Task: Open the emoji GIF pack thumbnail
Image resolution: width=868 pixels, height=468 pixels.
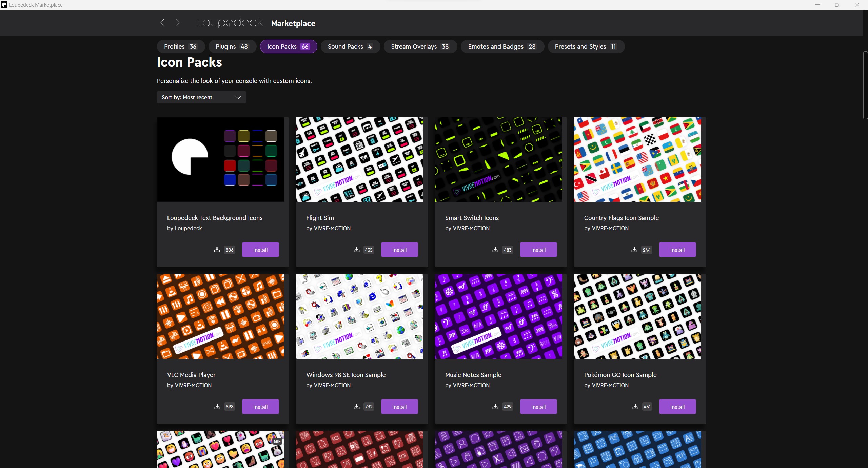Action: point(220,450)
